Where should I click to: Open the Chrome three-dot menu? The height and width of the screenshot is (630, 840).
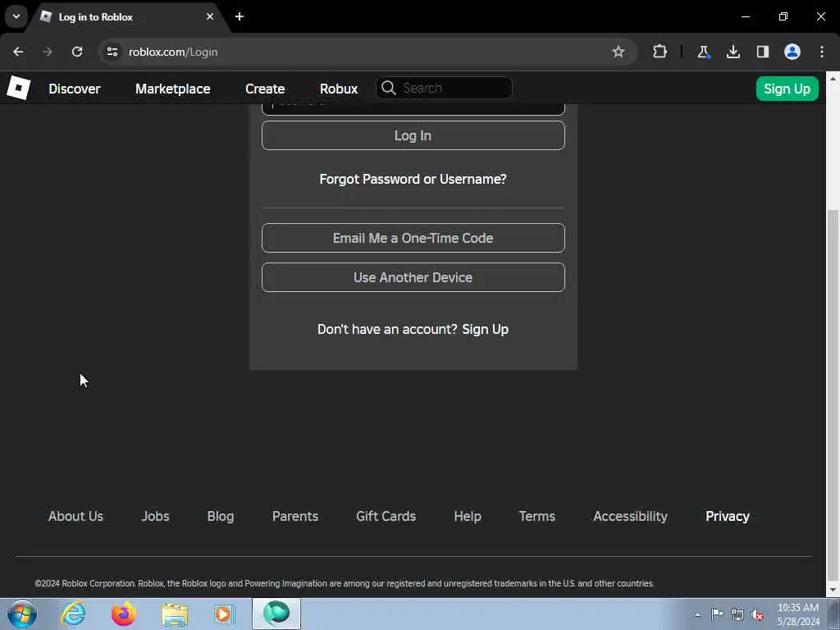click(x=822, y=52)
